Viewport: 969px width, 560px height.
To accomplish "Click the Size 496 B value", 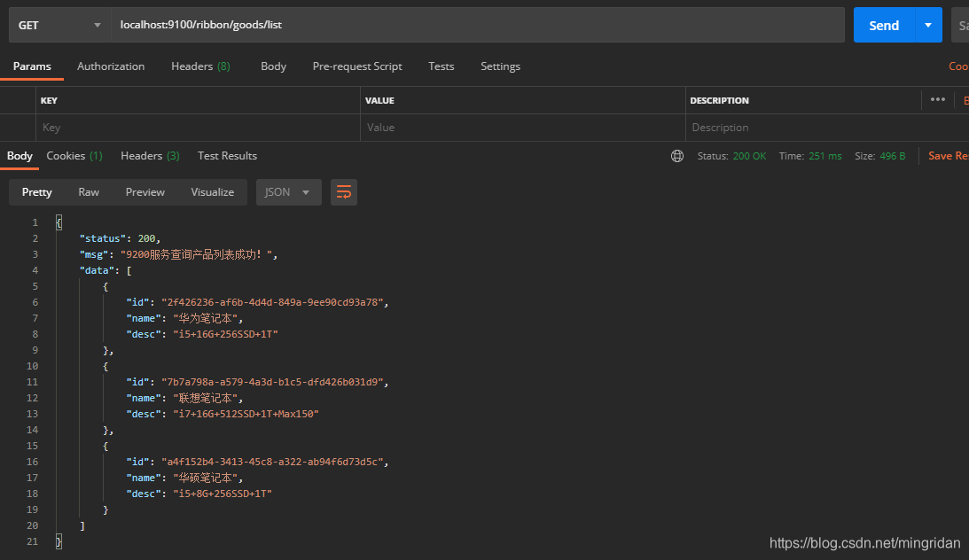I will [893, 156].
